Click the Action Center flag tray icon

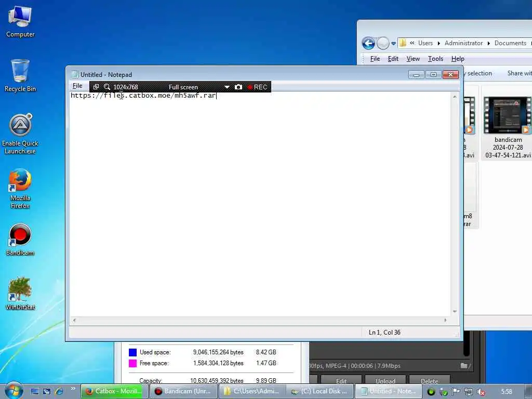456,392
